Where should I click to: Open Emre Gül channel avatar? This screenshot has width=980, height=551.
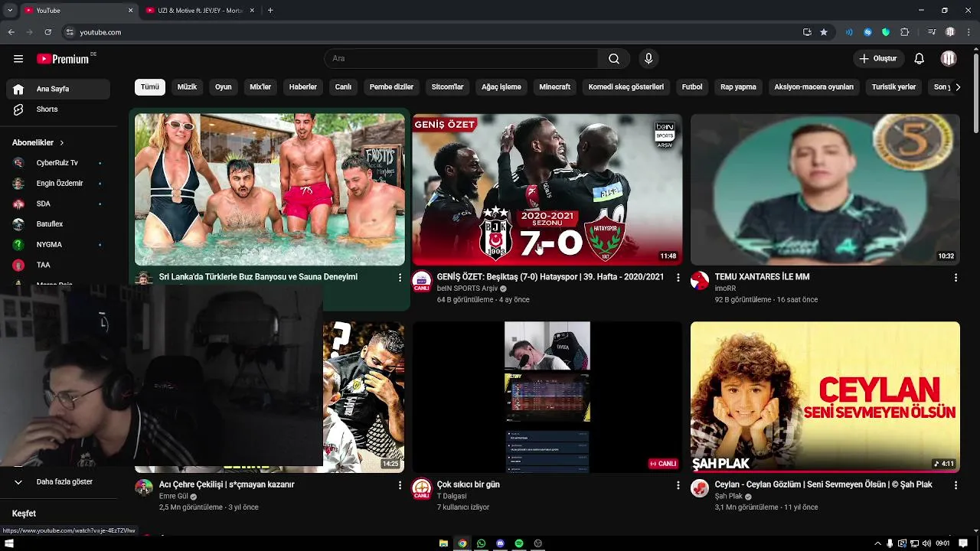pyautogui.click(x=144, y=488)
